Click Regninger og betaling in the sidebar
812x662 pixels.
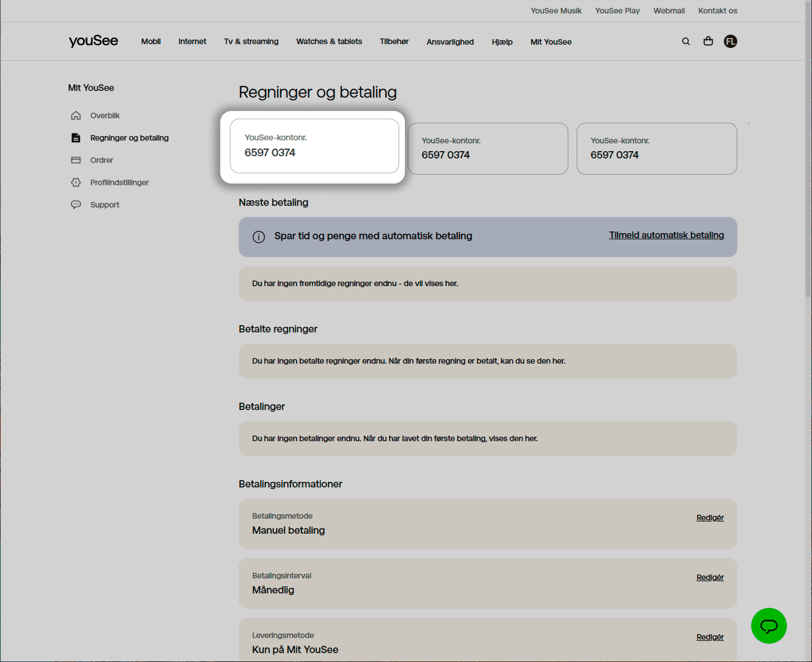pyautogui.click(x=129, y=138)
